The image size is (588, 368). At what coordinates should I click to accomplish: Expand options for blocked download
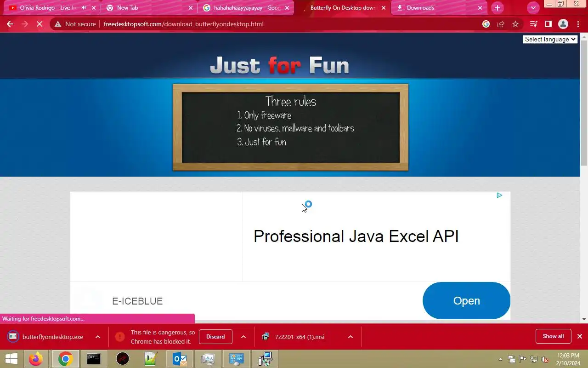click(243, 337)
